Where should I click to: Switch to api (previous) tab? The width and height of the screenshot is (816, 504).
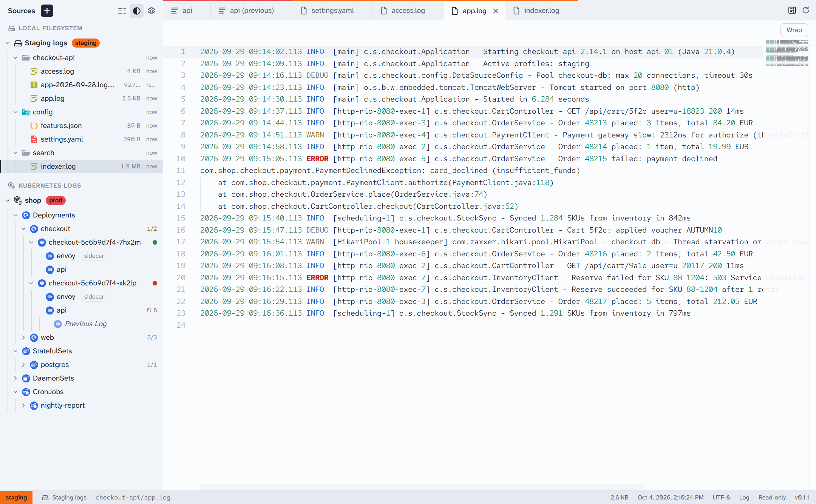coord(252,11)
